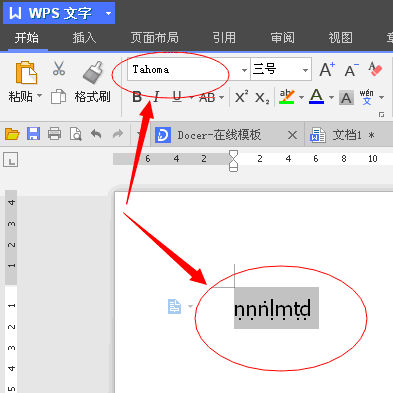Decrease font size with A- icon

(351, 70)
